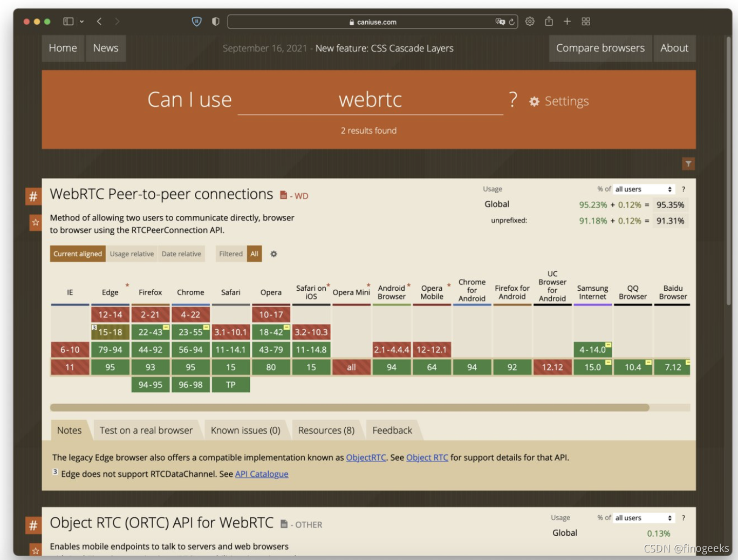Click the translate icon in address bar
Image resolution: width=738 pixels, height=560 pixels.
[500, 22]
